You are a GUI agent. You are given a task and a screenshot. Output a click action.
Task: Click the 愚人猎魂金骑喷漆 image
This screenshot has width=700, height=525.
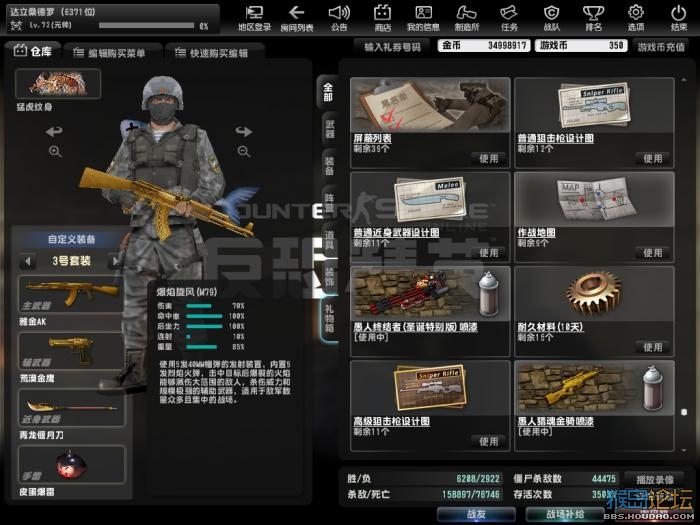[x=594, y=388]
